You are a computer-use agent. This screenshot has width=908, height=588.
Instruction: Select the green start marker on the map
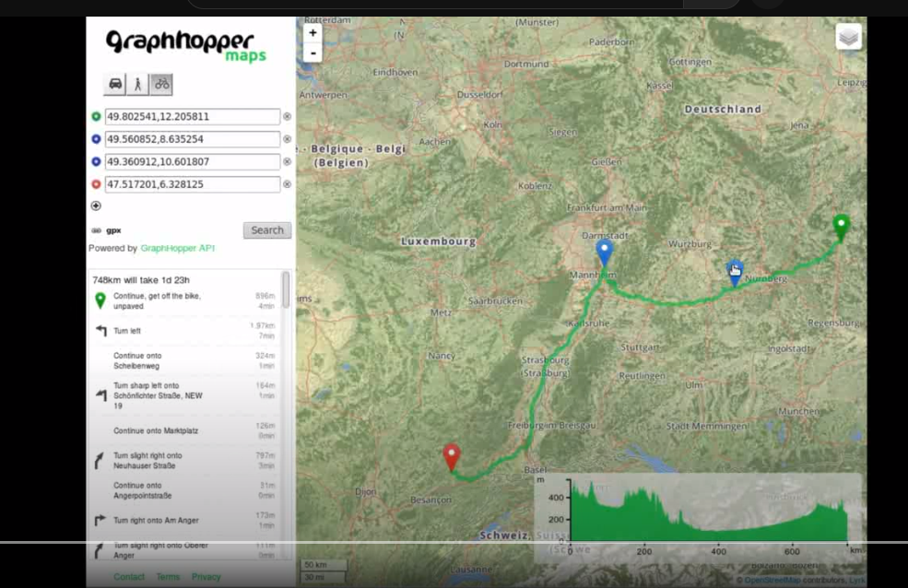[x=840, y=224]
